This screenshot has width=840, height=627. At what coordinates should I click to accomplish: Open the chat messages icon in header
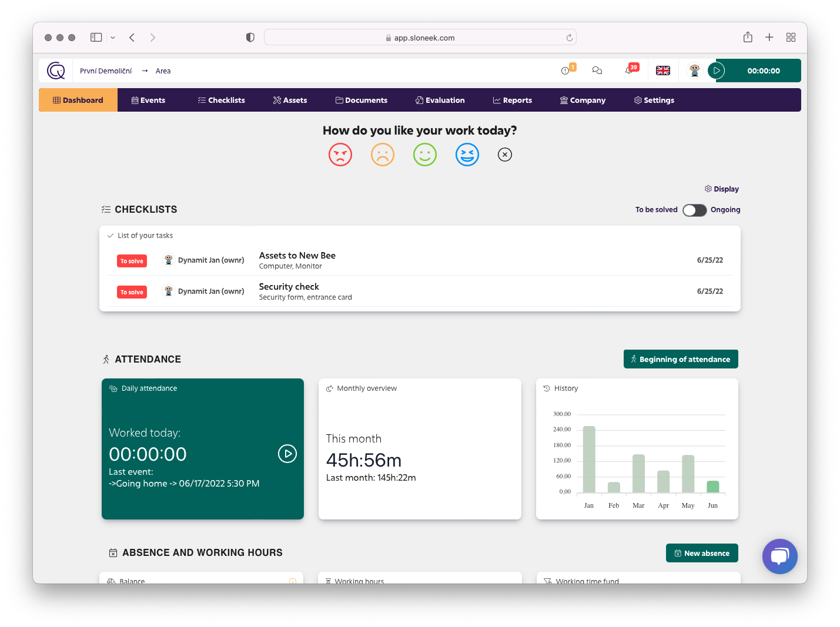point(597,71)
